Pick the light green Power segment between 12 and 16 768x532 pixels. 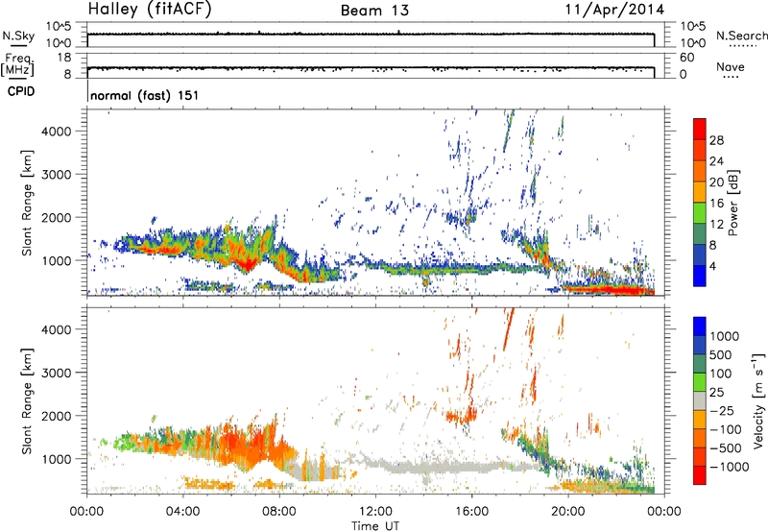pyautogui.click(x=700, y=213)
